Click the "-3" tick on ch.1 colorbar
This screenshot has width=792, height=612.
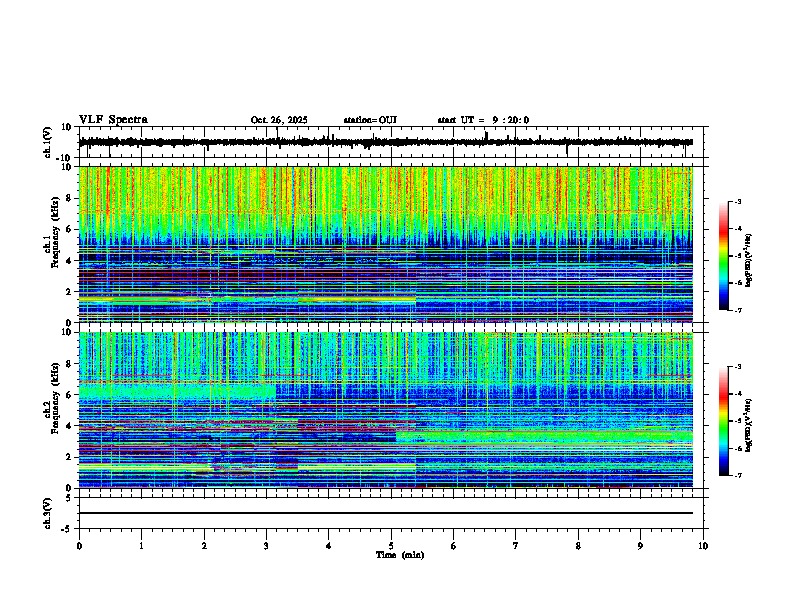point(738,201)
